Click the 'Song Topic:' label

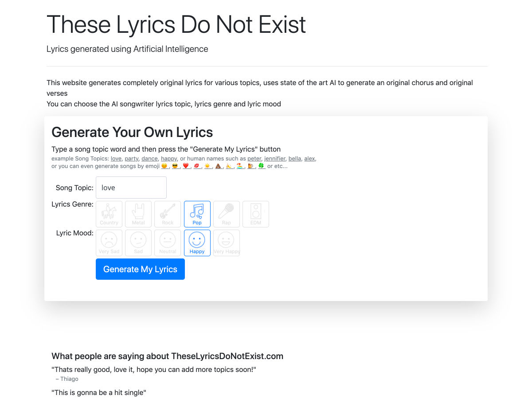pyautogui.click(x=74, y=188)
